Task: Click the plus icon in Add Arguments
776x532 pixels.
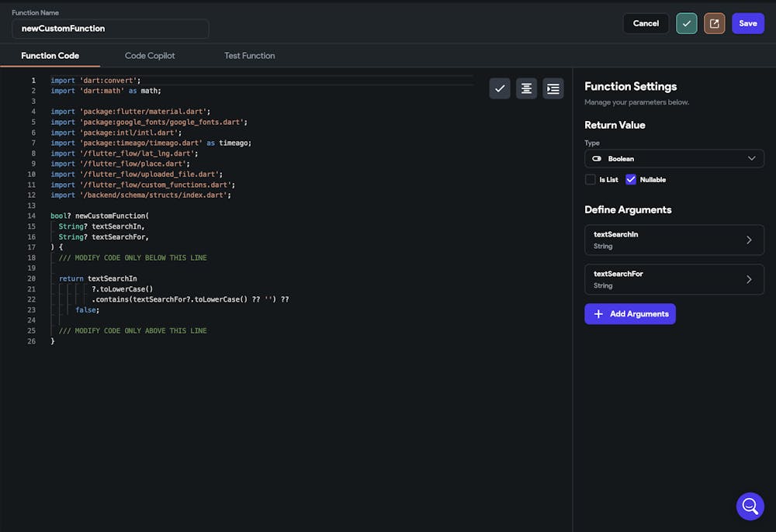Action: pyautogui.click(x=598, y=314)
